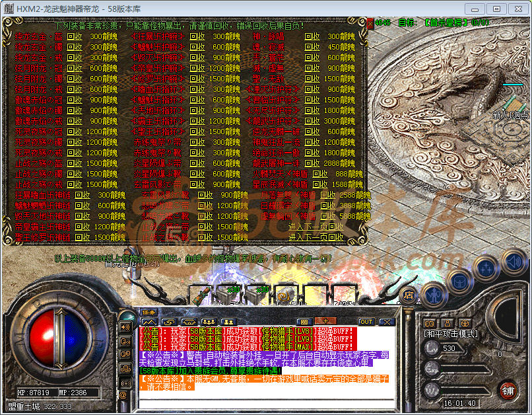
Task: Click 回收 next to 聖·无敌
Action: pos(312,79)
